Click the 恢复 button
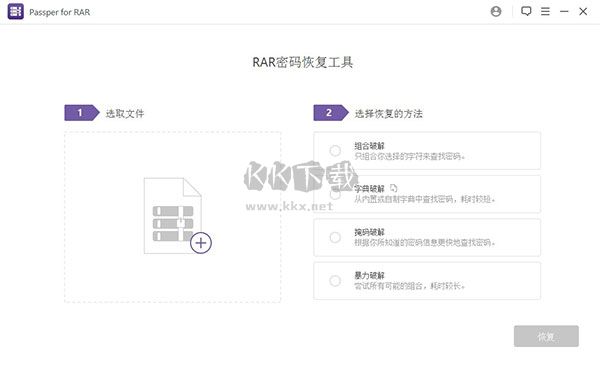 [x=546, y=336]
